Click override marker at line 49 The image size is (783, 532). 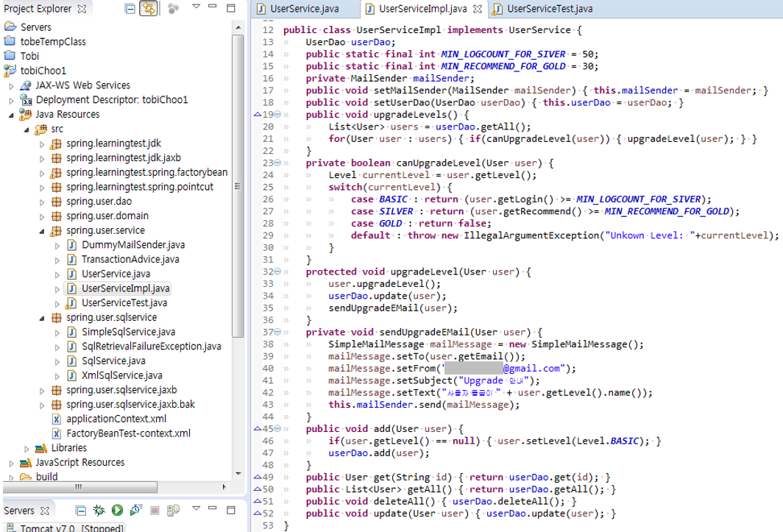click(x=258, y=477)
